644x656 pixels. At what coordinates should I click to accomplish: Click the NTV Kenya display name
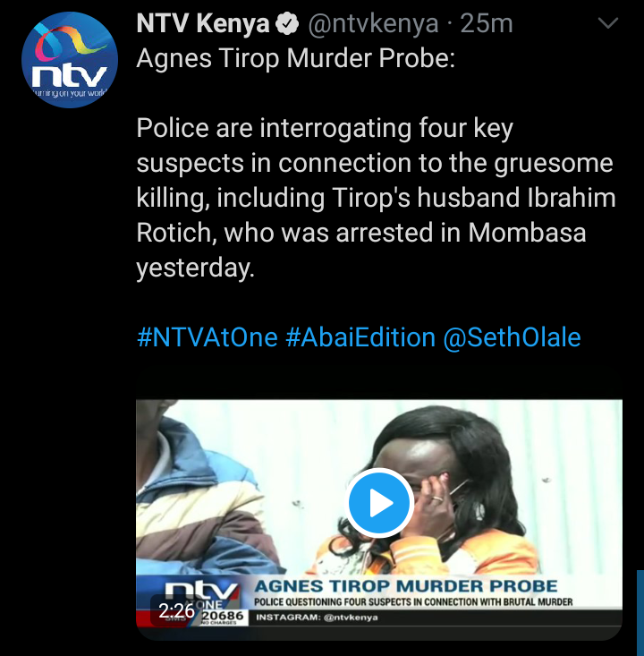203,23
